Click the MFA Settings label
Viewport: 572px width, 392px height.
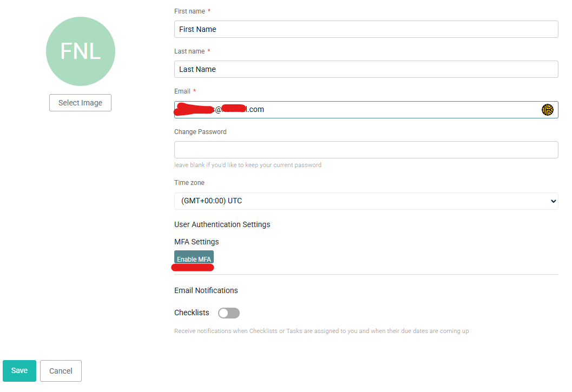tap(196, 242)
